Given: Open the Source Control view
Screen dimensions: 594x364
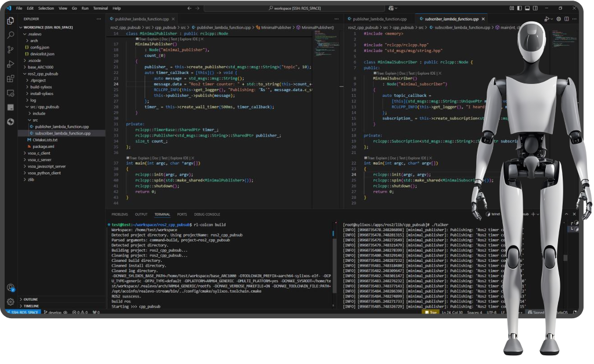Looking at the screenshot, I should pos(10,49).
